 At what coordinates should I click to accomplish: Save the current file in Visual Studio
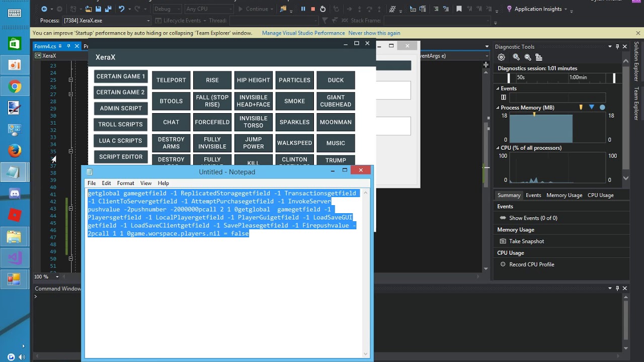coord(99,9)
